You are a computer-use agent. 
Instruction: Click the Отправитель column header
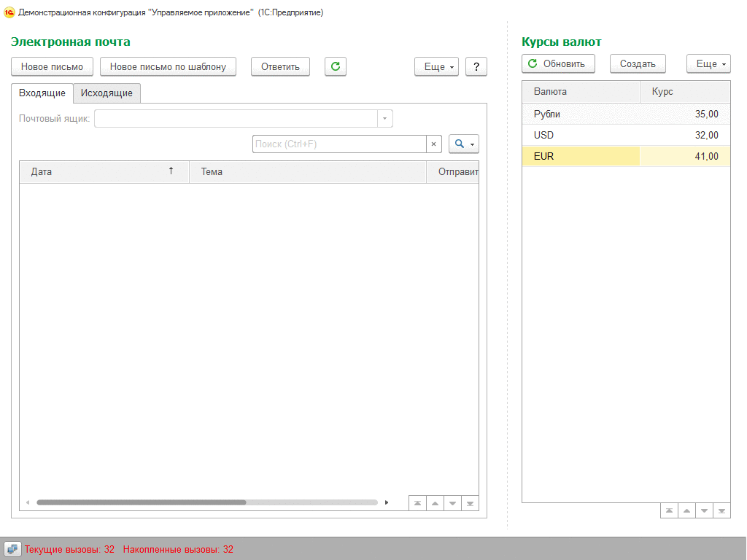tap(452, 172)
